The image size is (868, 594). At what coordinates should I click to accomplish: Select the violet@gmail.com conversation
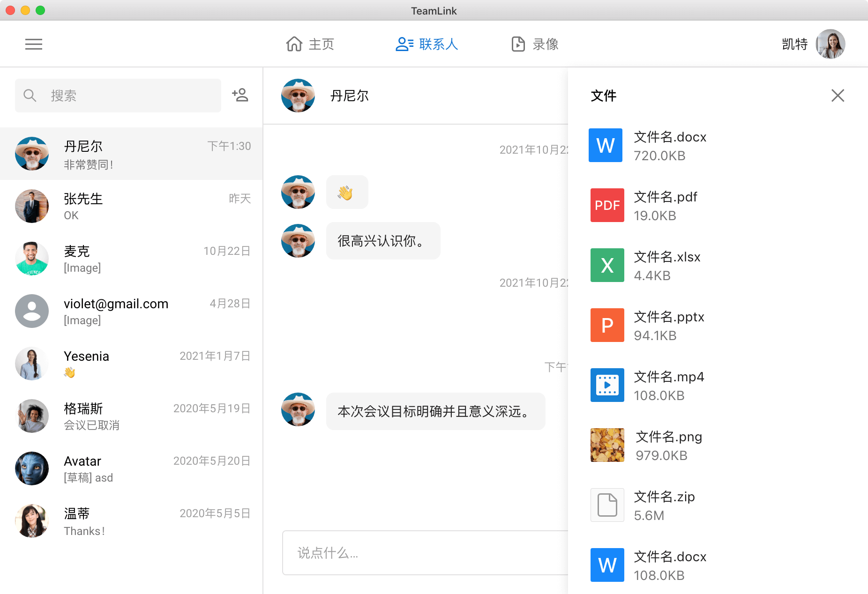131,311
